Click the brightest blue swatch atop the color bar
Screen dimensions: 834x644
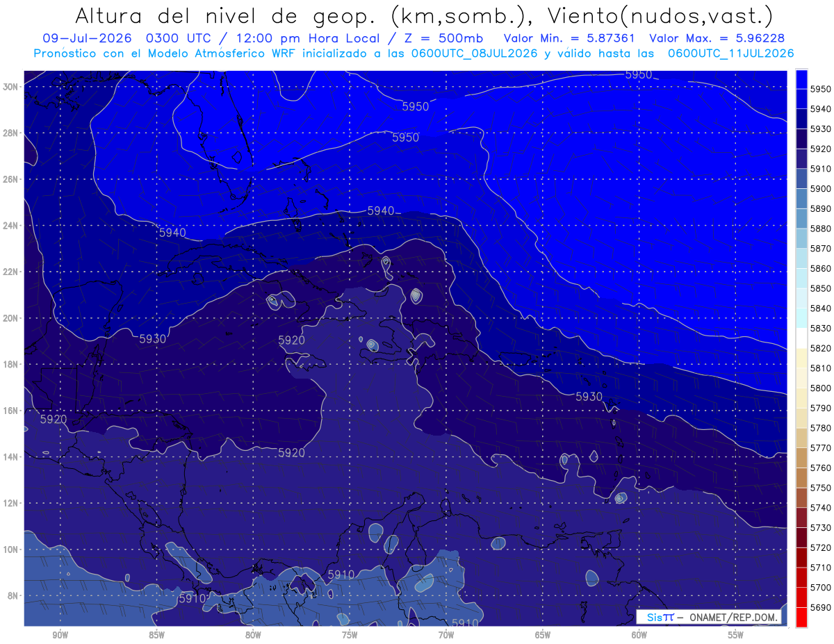(x=801, y=79)
